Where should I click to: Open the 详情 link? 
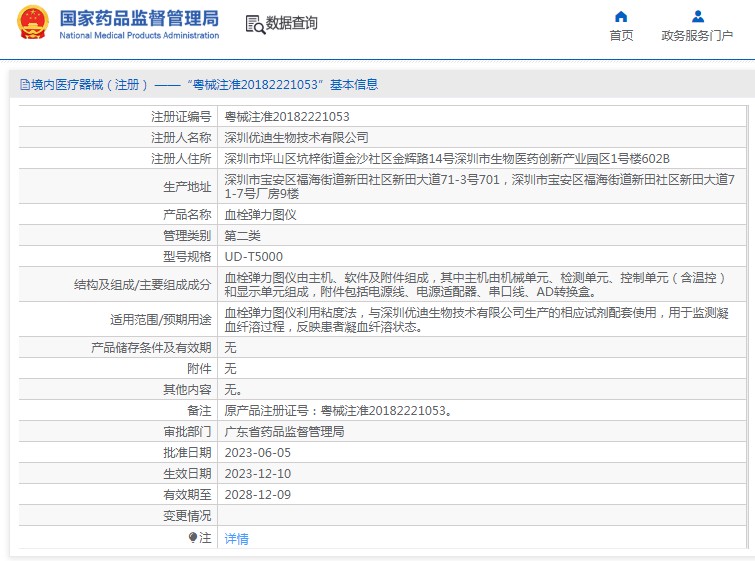236,538
